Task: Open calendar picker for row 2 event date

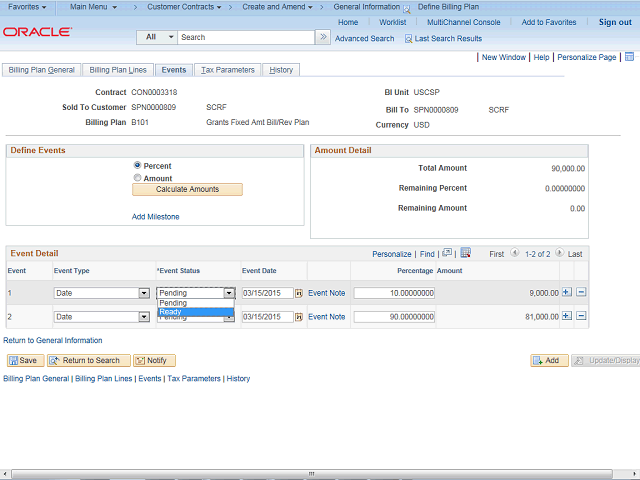Action: [x=298, y=317]
